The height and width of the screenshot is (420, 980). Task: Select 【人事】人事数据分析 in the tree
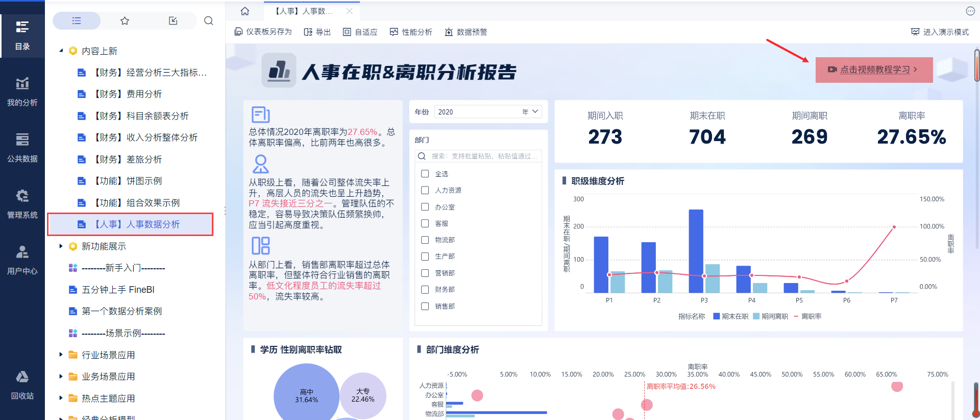(x=130, y=224)
